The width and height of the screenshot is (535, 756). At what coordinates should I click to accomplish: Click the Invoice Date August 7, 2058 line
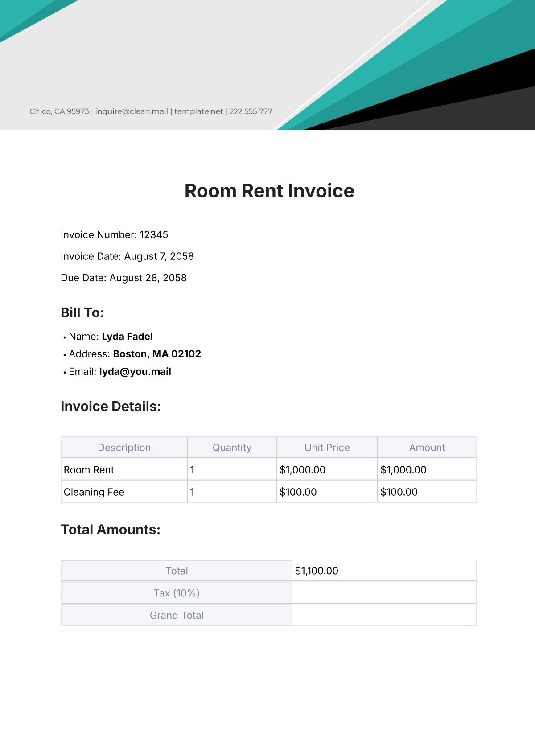point(127,256)
